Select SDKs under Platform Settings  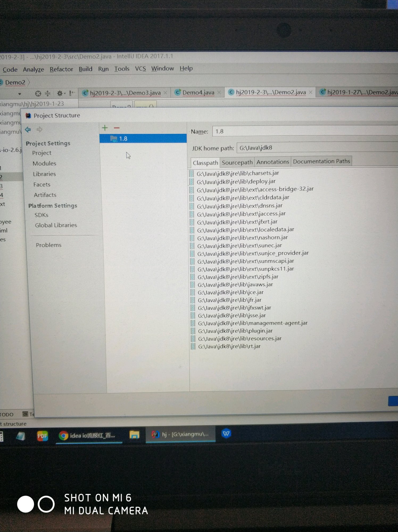[x=42, y=215]
